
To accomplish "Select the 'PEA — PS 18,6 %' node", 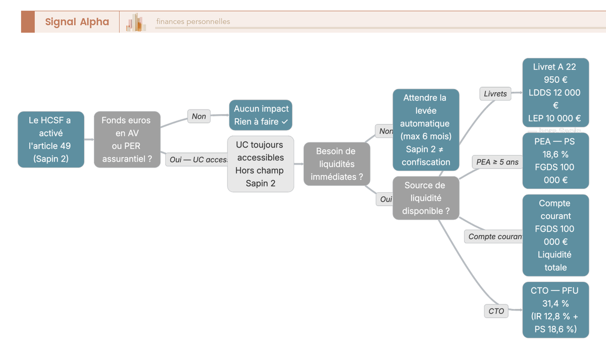I will 555,161.
